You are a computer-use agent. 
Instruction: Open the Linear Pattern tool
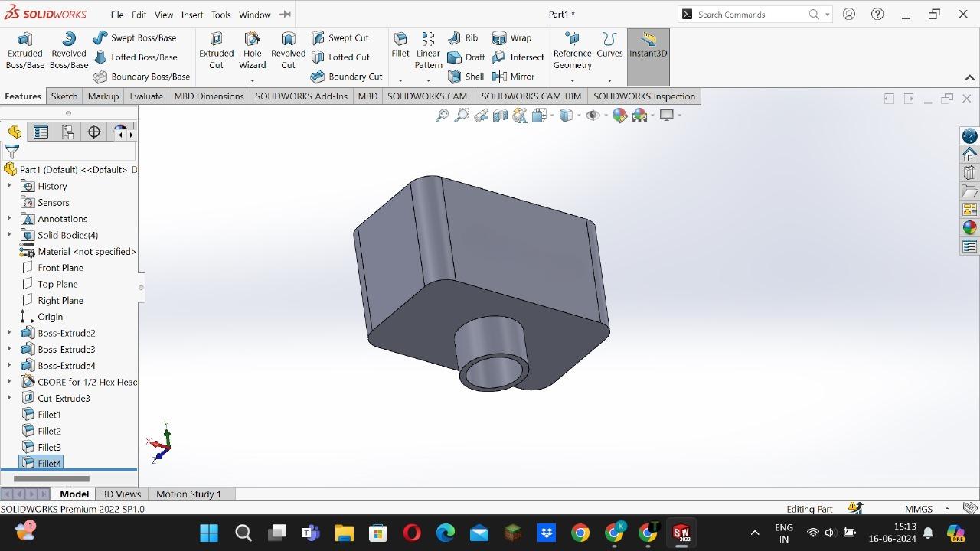pos(428,51)
